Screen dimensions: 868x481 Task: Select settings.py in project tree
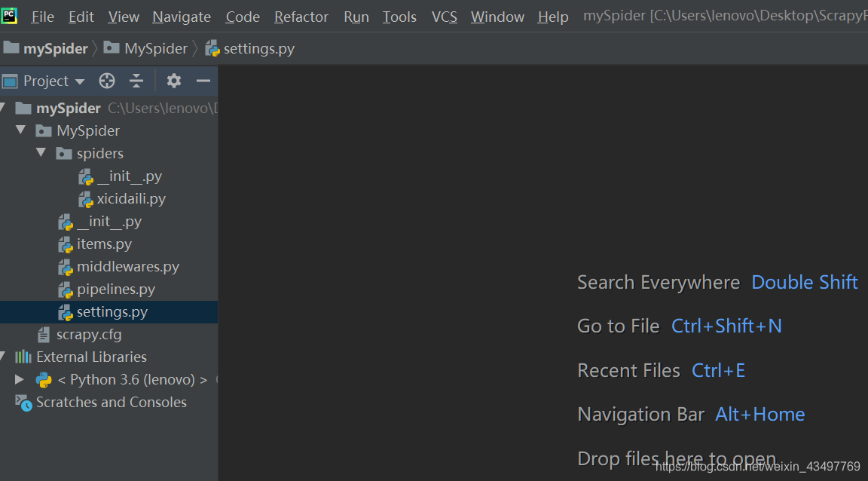click(108, 312)
